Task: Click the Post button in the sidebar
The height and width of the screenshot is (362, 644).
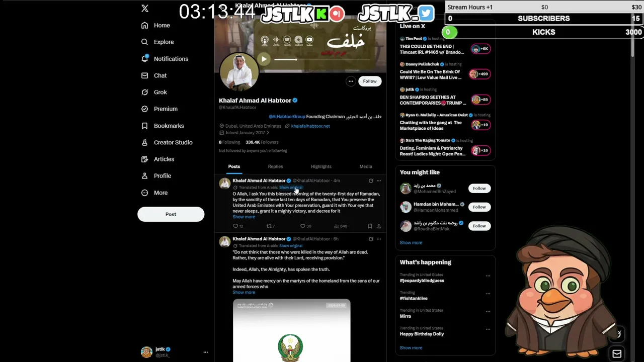Action: [171, 214]
